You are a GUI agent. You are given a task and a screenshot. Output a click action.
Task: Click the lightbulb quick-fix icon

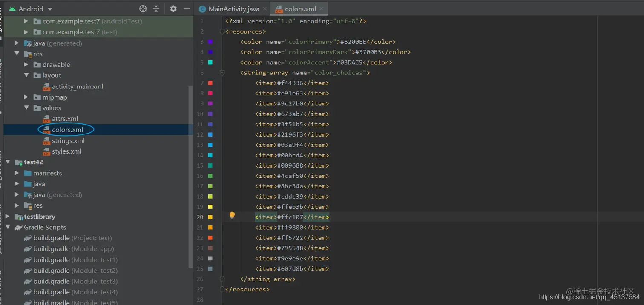232,216
